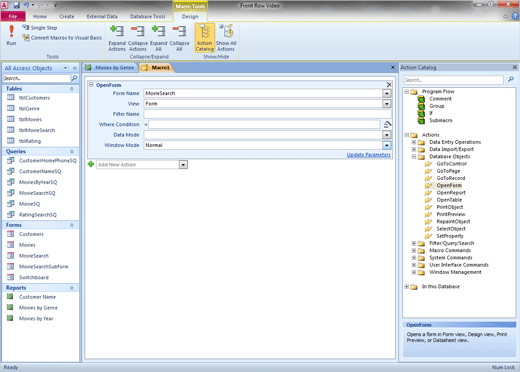Select the GoToControl action
This screenshot has height=372, width=520.
click(x=452, y=164)
